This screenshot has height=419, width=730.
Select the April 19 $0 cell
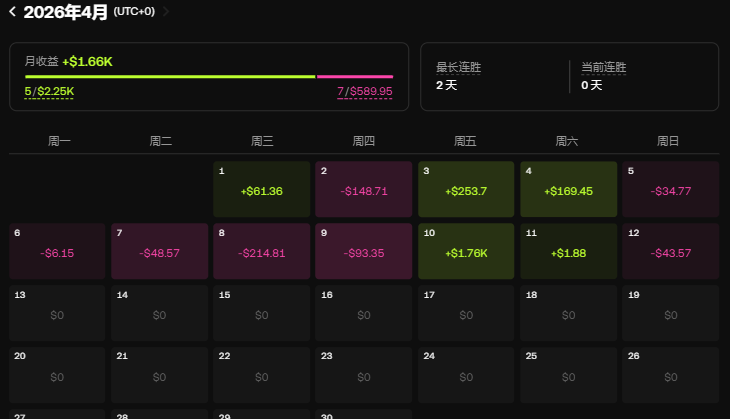point(671,313)
